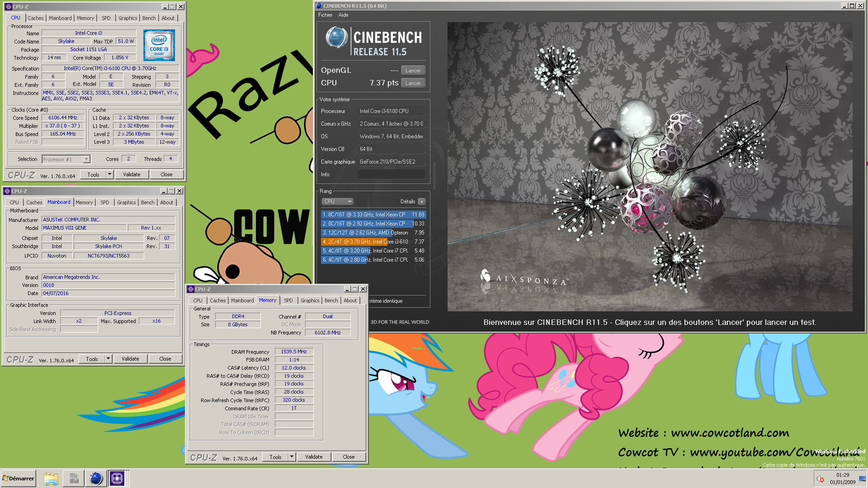The width and height of the screenshot is (868, 488).
Task: Open the Caches tab in top CPU-Z window
Action: point(36,18)
